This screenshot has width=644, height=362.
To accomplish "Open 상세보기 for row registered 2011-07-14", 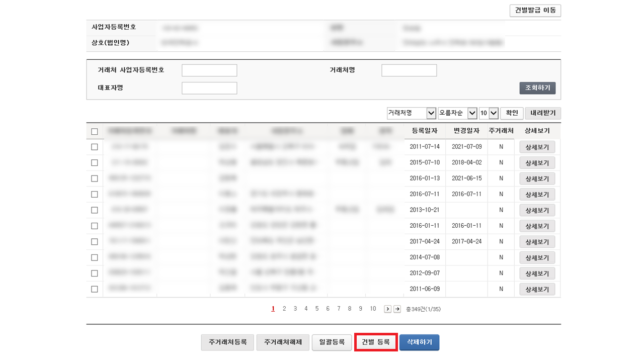I will tap(537, 147).
